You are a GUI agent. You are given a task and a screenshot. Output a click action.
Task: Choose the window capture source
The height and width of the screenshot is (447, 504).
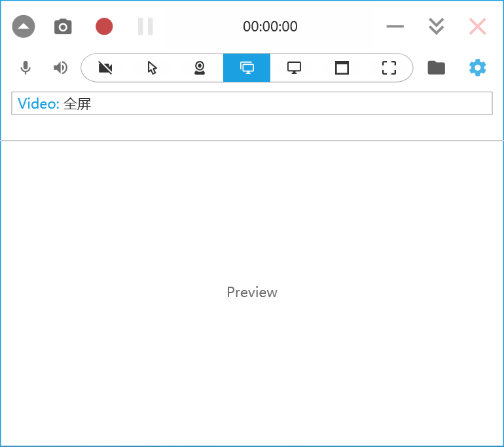point(342,67)
